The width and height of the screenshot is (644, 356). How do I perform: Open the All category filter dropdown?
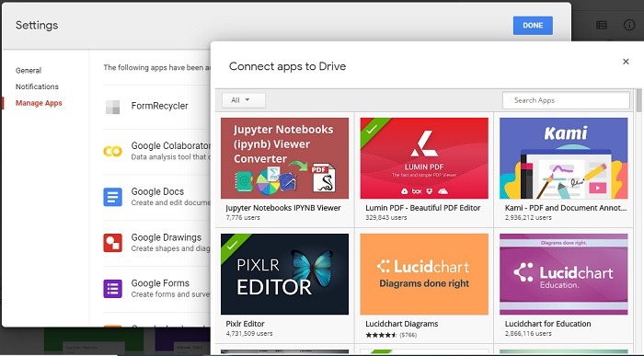244,100
